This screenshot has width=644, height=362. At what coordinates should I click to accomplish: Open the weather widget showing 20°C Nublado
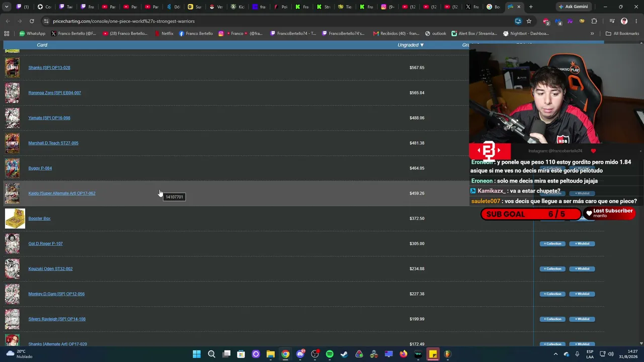[20, 354]
